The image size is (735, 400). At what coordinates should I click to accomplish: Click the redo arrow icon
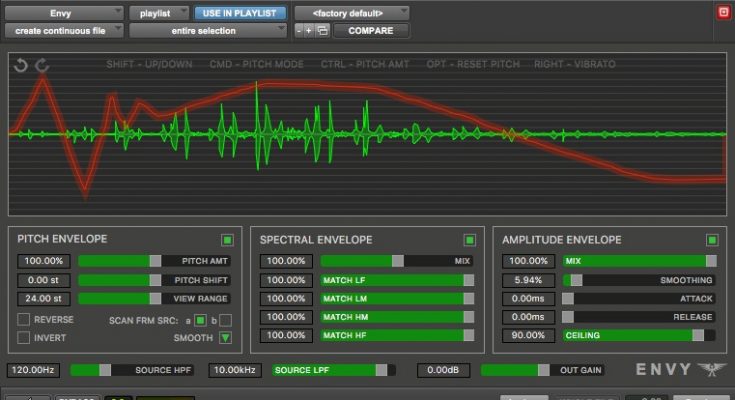(41, 65)
